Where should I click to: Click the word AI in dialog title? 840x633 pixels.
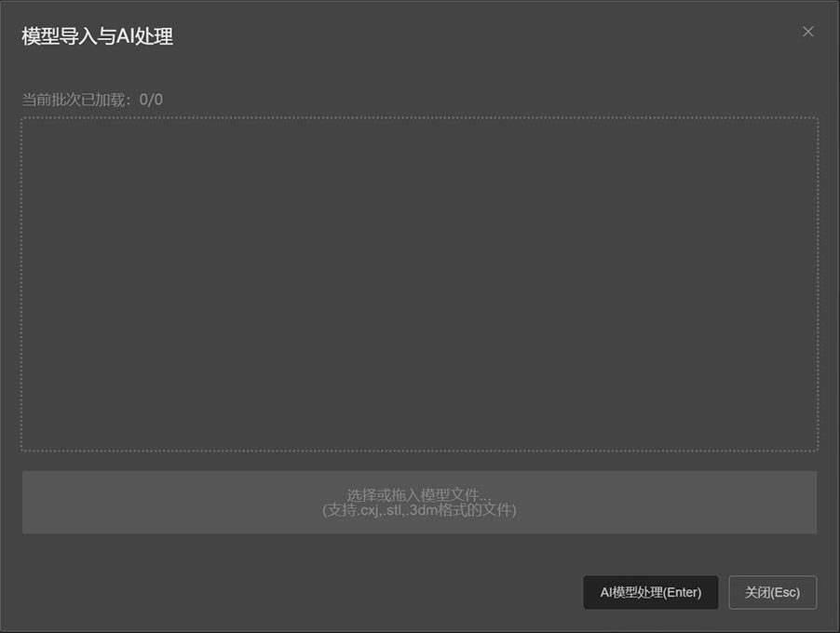[126, 36]
